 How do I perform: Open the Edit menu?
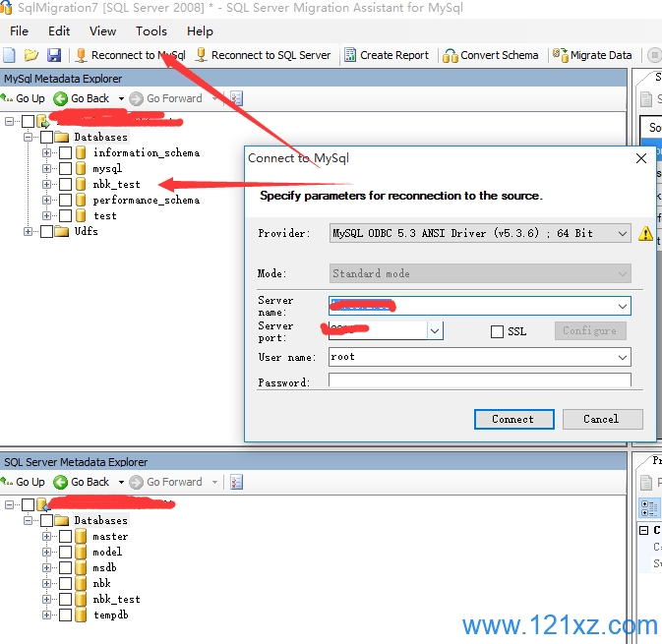point(59,31)
